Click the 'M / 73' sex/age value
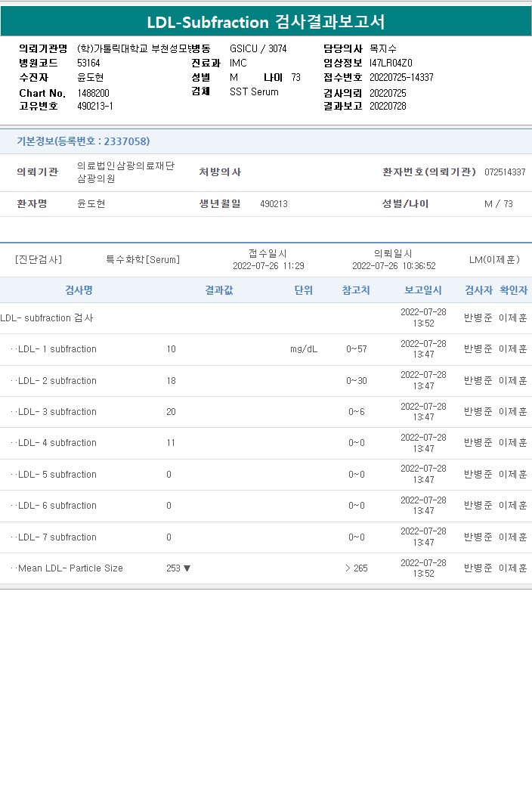Image resolution: width=532 pixels, height=805 pixels. [499, 204]
